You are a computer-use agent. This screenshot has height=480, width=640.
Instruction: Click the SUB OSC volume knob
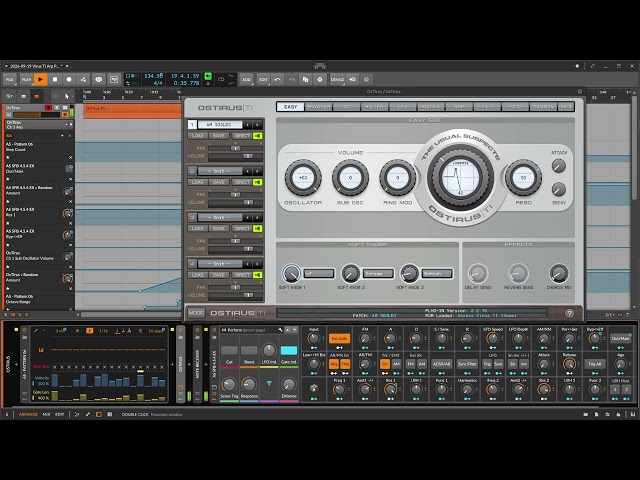(350, 178)
